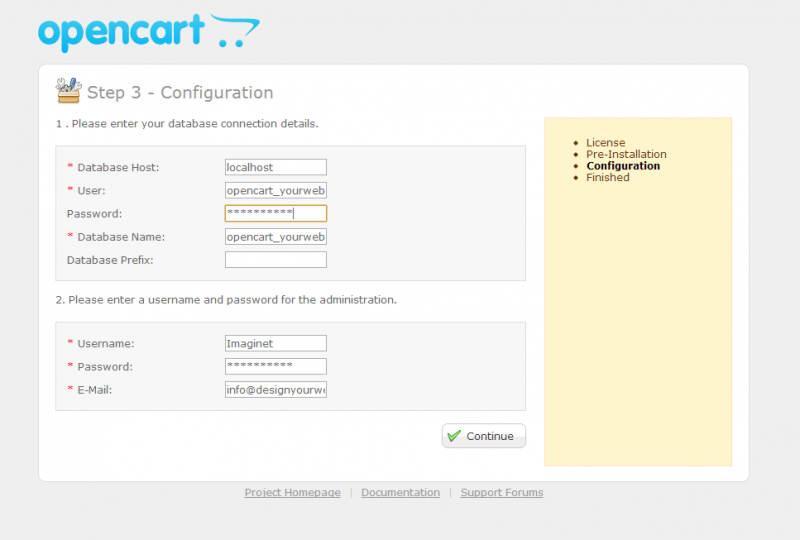
Task: Click the Configuration step in sidebar
Action: (x=623, y=166)
